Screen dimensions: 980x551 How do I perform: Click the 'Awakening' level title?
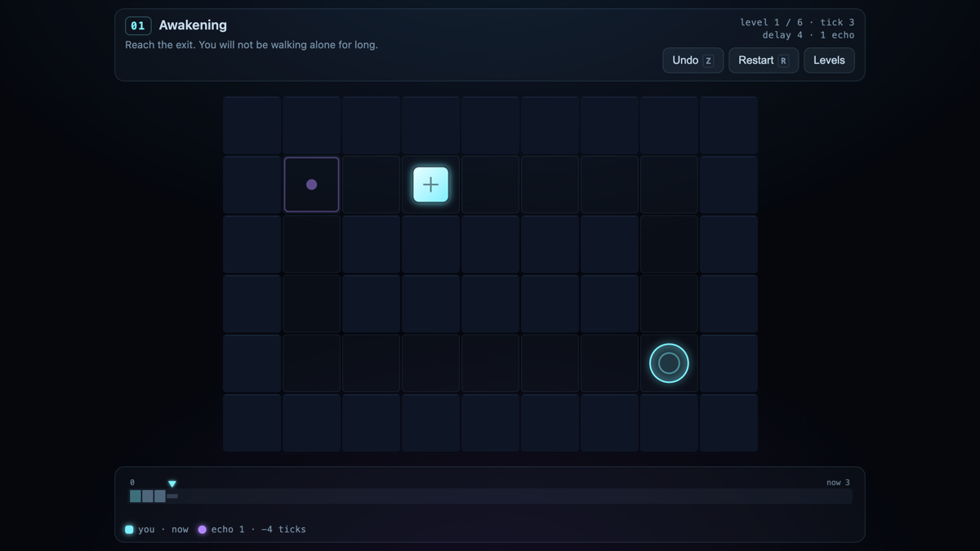pyautogui.click(x=193, y=25)
